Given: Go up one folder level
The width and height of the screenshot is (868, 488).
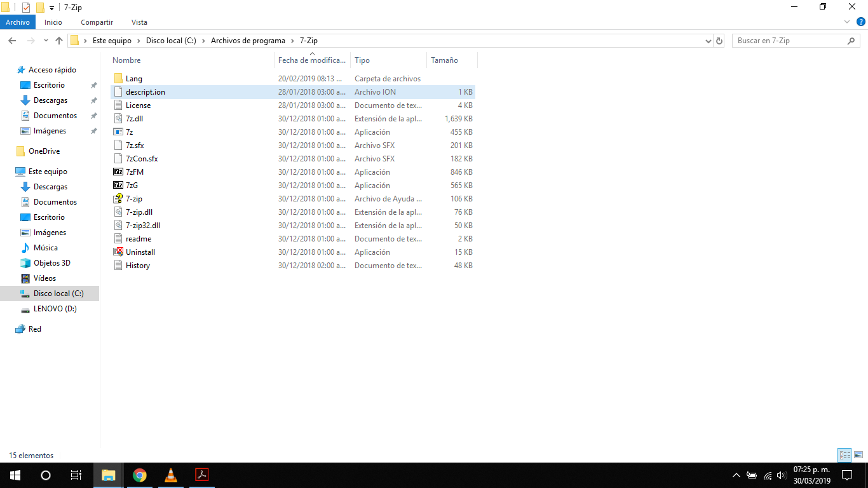Looking at the screenshot, I should (x=59, y=41).
